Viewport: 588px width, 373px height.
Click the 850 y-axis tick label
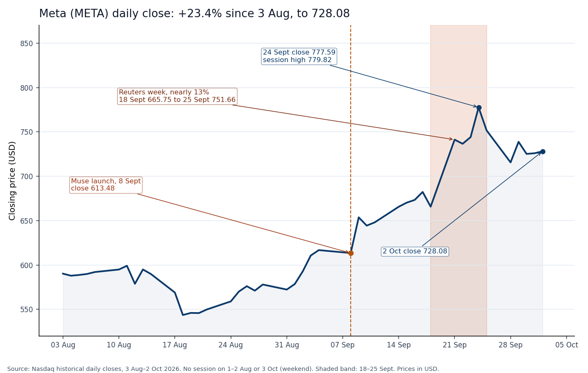(x=26, y=44)
